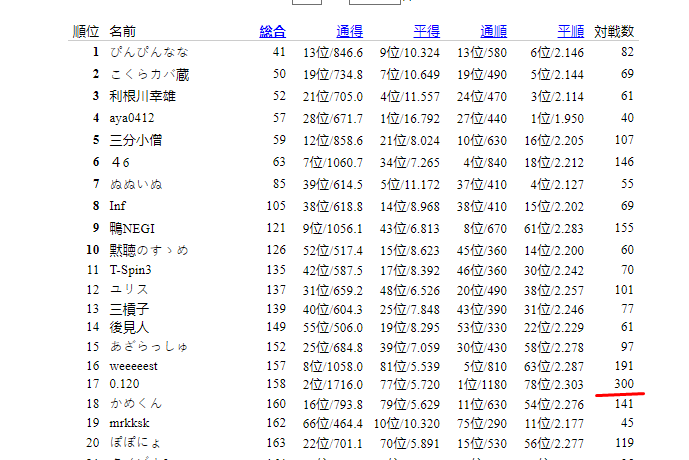The image size is (689, 460).
Task: Select player name Inf
Action: [x=117, y=206]
